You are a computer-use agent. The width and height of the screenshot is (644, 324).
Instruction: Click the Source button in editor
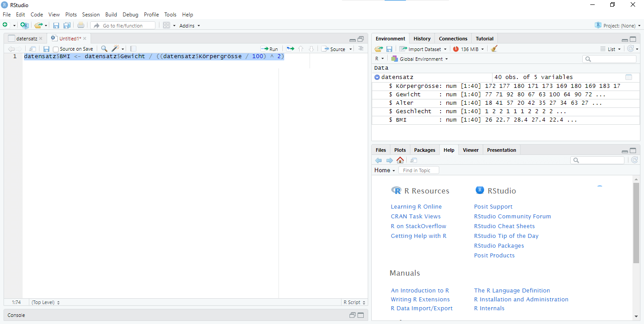334,49
